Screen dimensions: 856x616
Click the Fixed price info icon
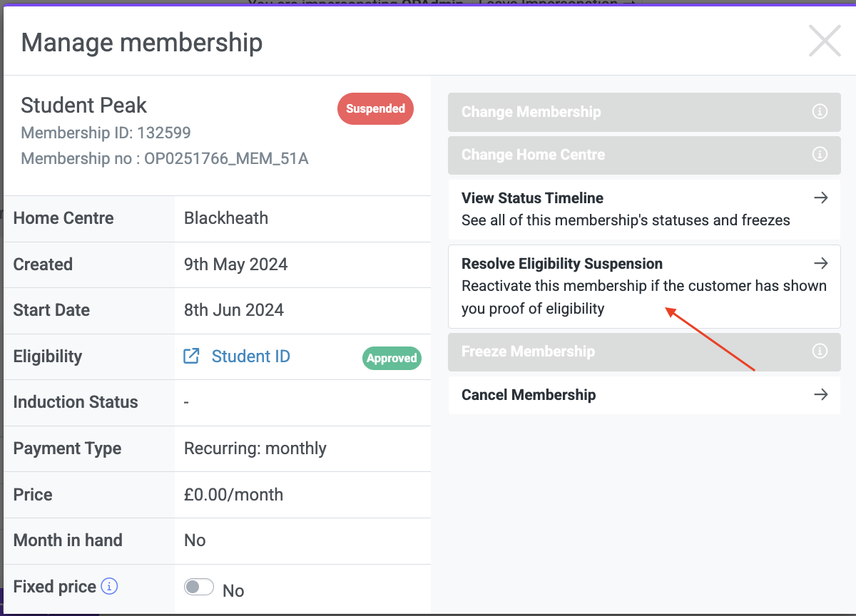[109, 587]
